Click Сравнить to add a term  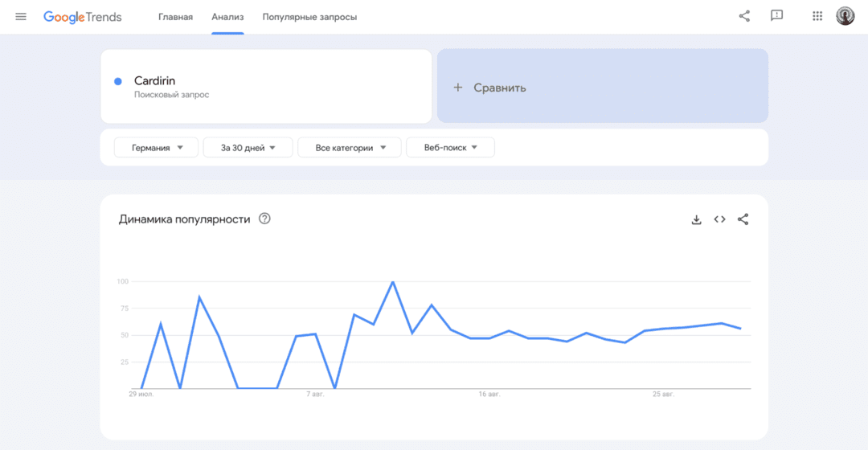click(x=603, y=86)
